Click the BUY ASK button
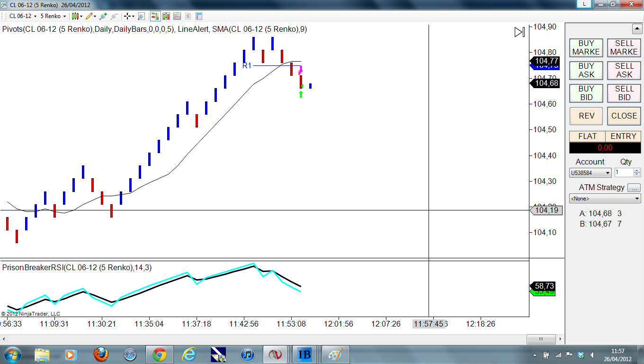 586,70
